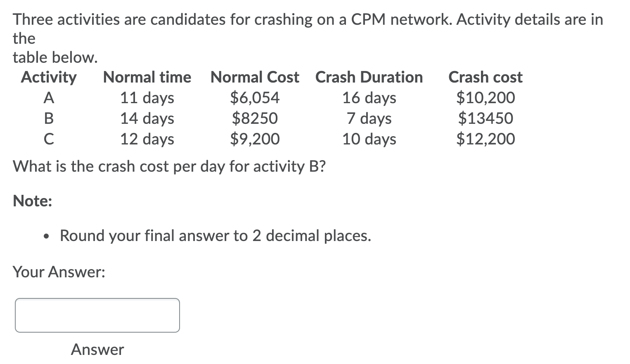The height and width of the screenshot is (364, 630).
Task: Select the $13450 crash cost value
Action: [486, 118]
